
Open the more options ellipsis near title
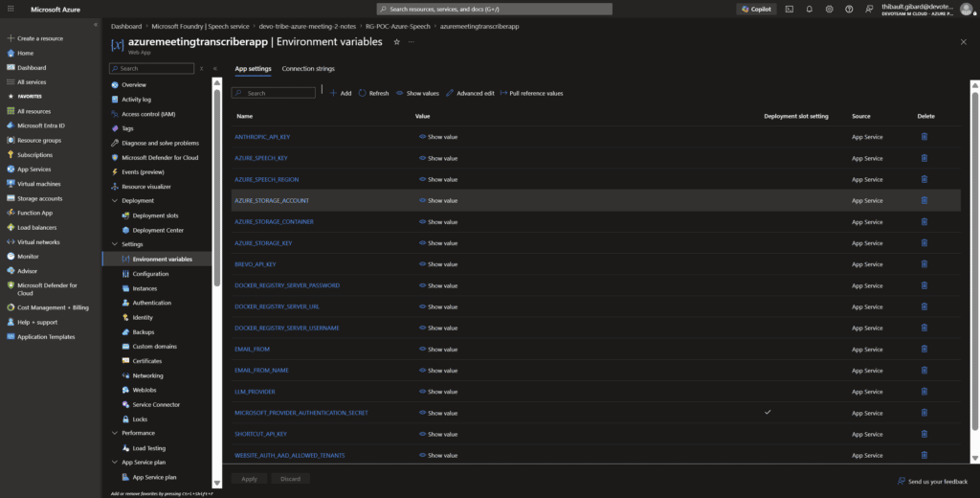(412, 42)
